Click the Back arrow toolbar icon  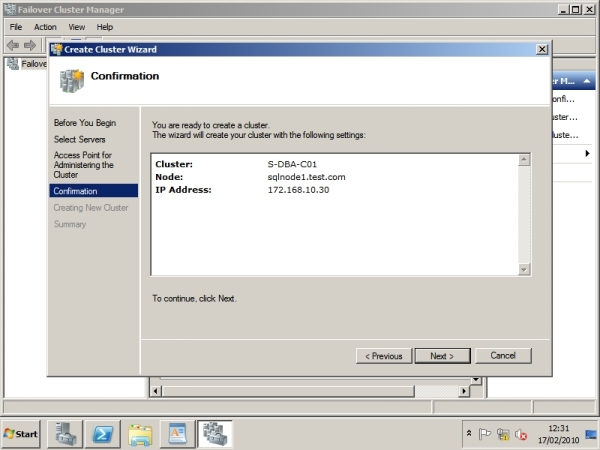(x=13, y=45)
